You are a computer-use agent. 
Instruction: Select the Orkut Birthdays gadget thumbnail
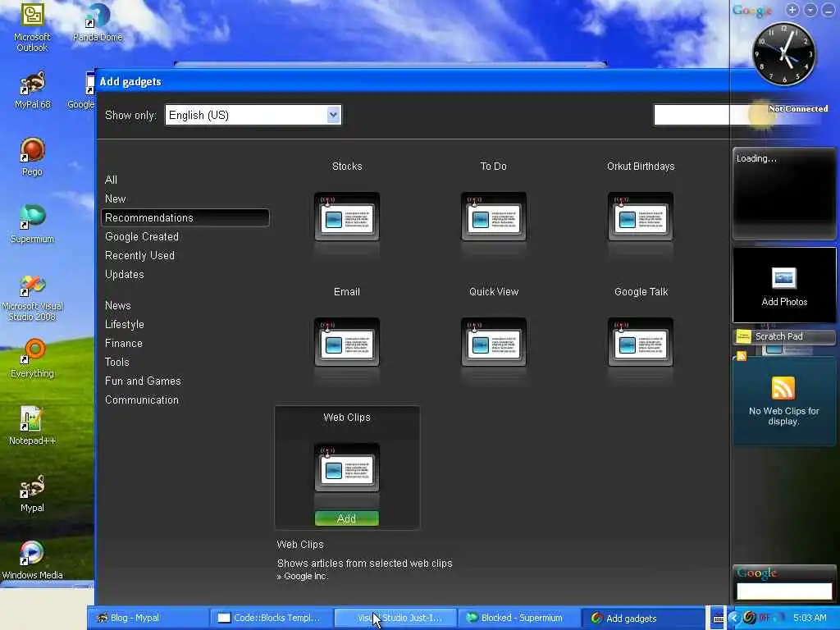click(x=640, y=217)
